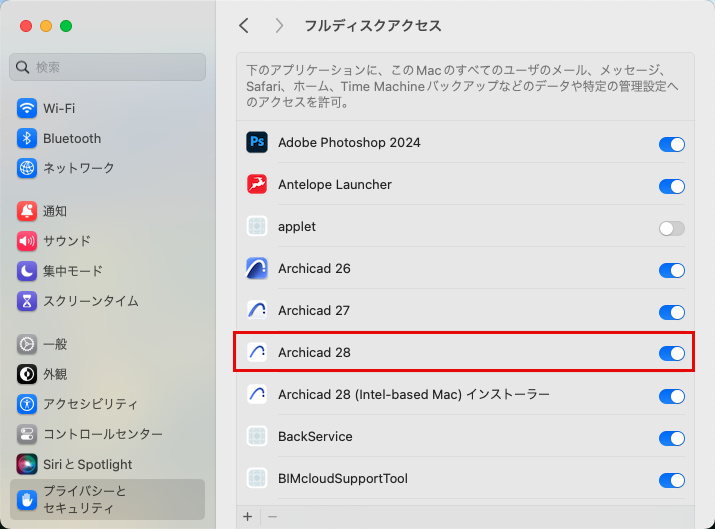Click the スクリーンタイム hourglass icon
The width and height of the screenshot is (715, 529).
[27, 301]
